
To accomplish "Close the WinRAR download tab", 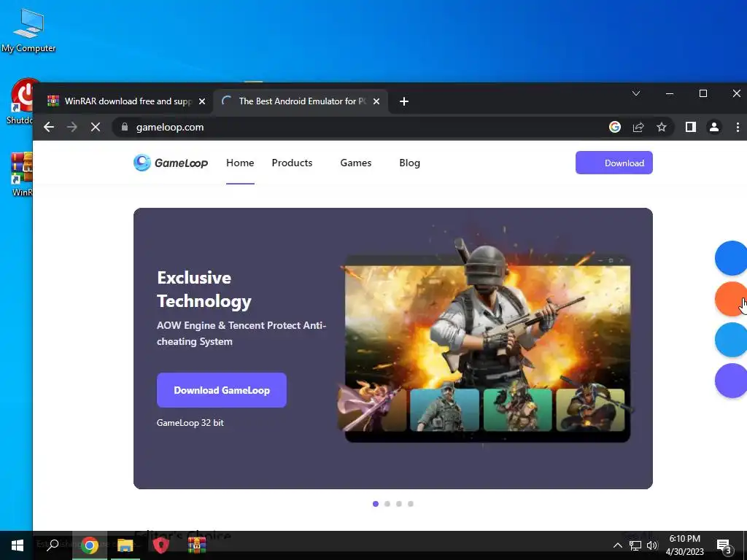I will [202, 101].
